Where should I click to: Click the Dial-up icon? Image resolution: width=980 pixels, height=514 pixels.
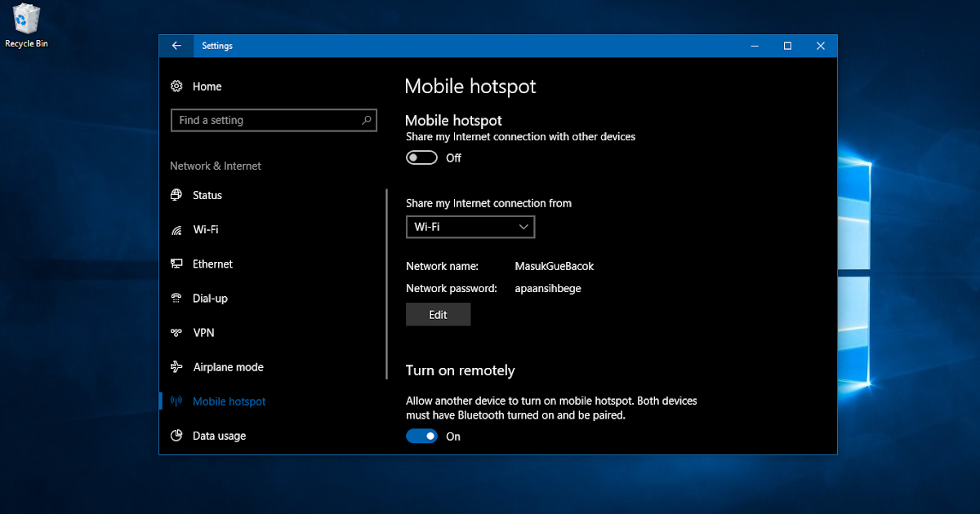[176, 299]
